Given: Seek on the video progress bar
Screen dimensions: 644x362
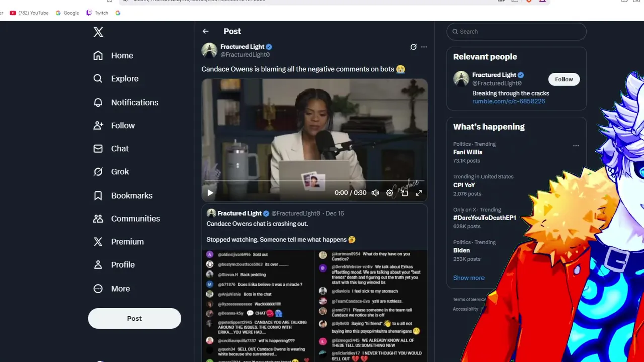Looking at the screenshot, I should (314, 180).
